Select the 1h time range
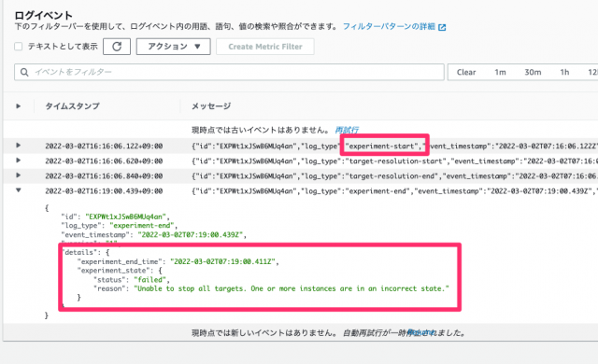This screenshot has width=598, height=364. click(564, 72)
